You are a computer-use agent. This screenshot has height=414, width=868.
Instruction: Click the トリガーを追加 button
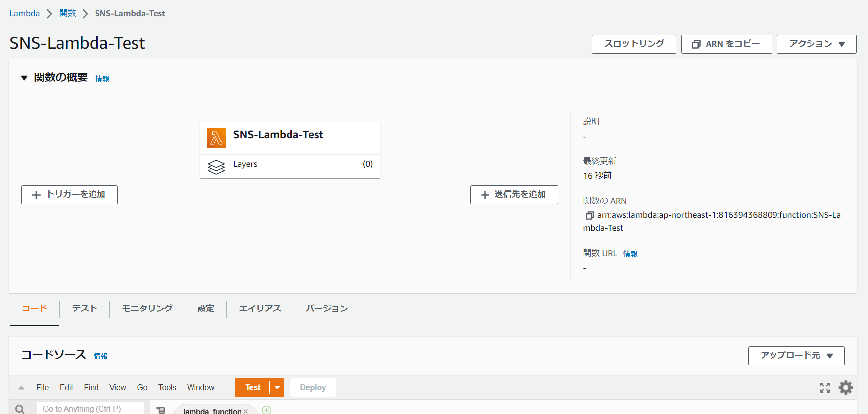pyautogui.click(x=70, y=195)
